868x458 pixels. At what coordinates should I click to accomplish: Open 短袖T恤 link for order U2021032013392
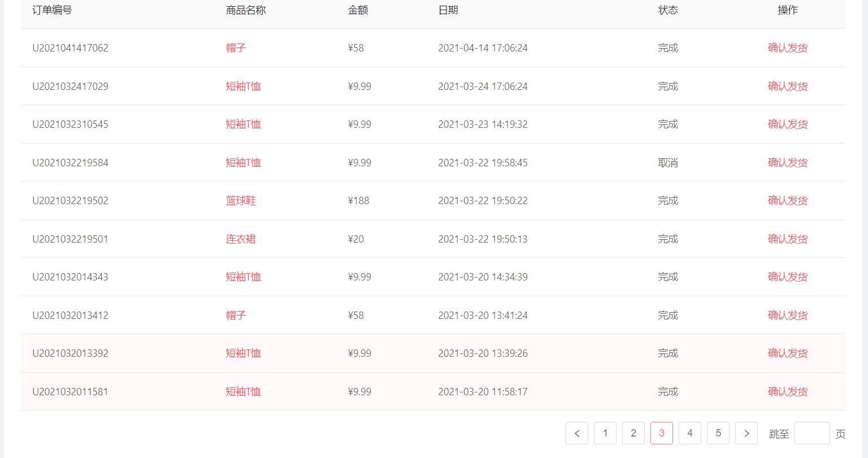click(x=243, y=353)
